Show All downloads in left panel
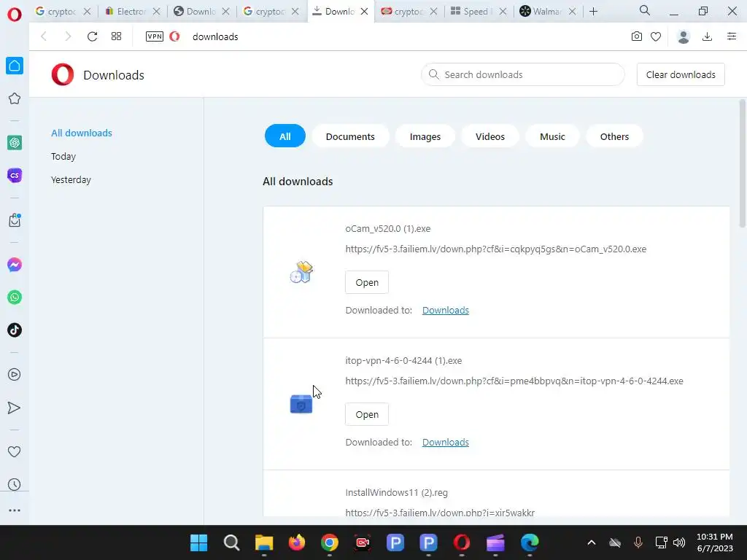 pyautogui.click(x=82, y=133)
